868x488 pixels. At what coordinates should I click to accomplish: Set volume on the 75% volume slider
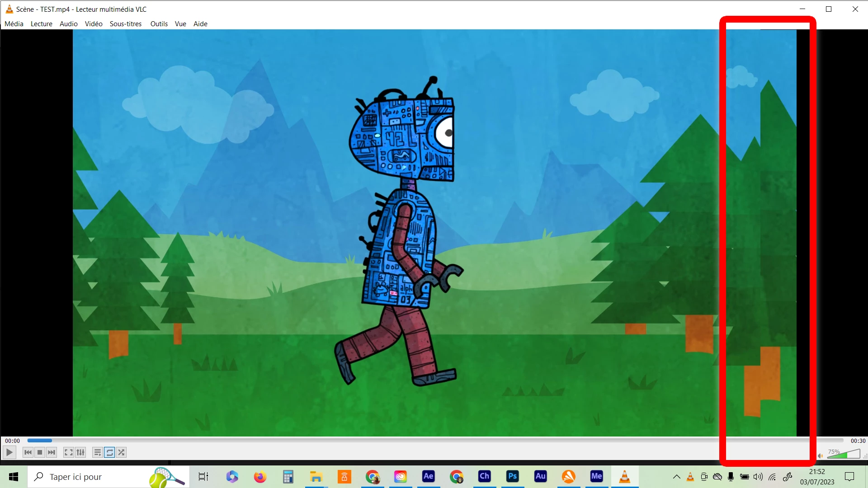(x=844, y=454)
